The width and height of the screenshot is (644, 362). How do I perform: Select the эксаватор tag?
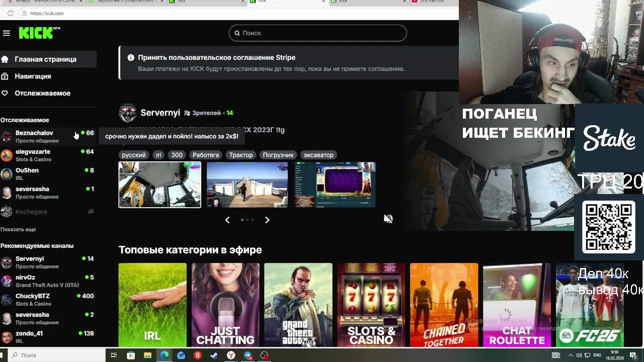pyautogui.click(x=318, y=155)
